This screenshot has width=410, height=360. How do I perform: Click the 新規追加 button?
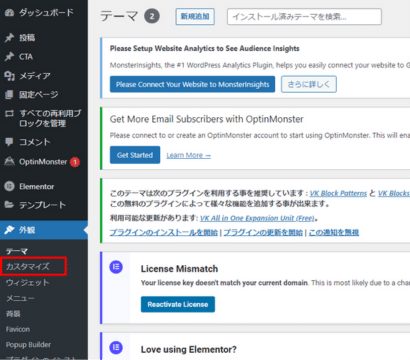click(x=195, y=16)
